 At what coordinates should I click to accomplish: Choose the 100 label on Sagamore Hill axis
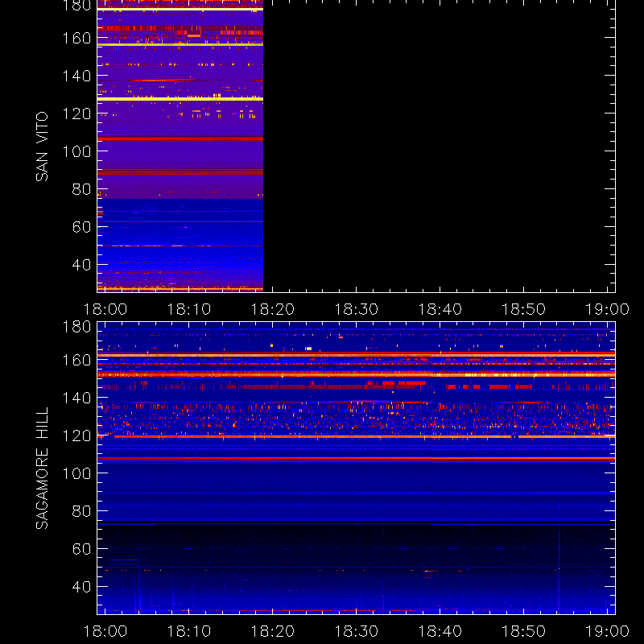click(76, 473)
